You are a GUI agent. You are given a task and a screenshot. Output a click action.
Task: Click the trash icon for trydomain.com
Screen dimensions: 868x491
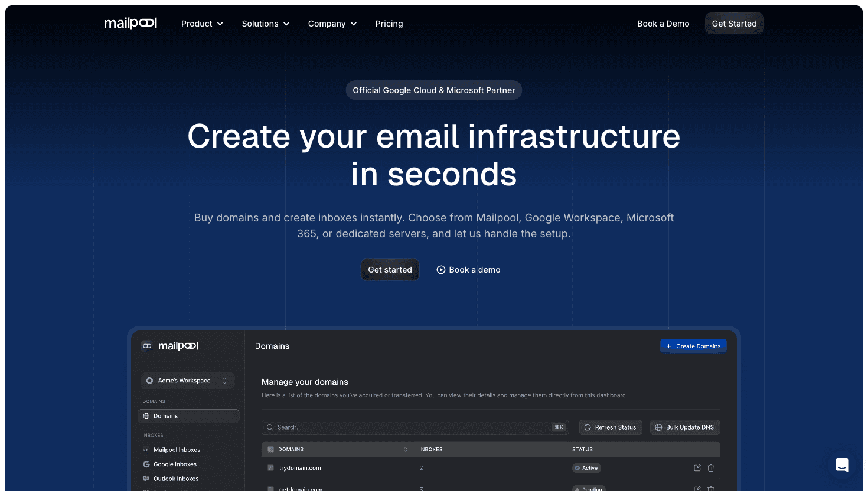711,467
